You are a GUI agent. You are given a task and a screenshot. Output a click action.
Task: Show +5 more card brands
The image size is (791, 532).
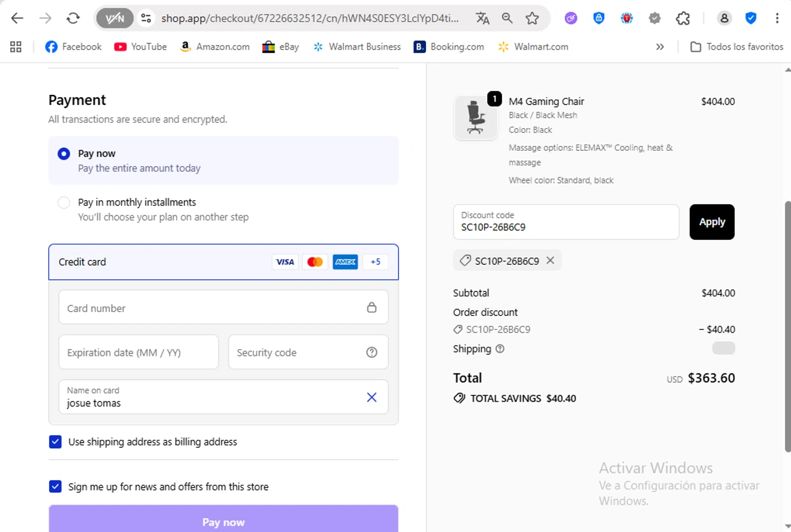(x=375, y=262)
